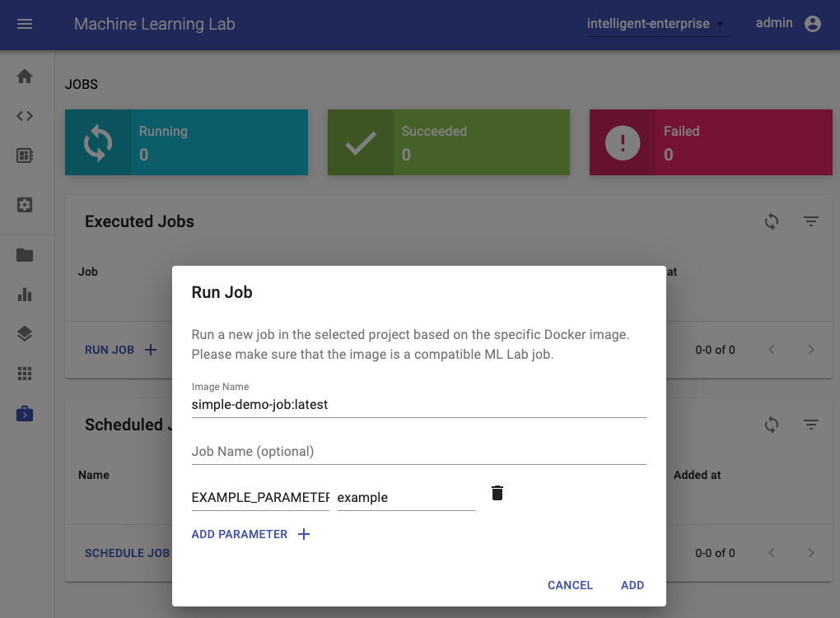Click the Add Parameter button
This screenshot has height=618, width=840.
250,534
